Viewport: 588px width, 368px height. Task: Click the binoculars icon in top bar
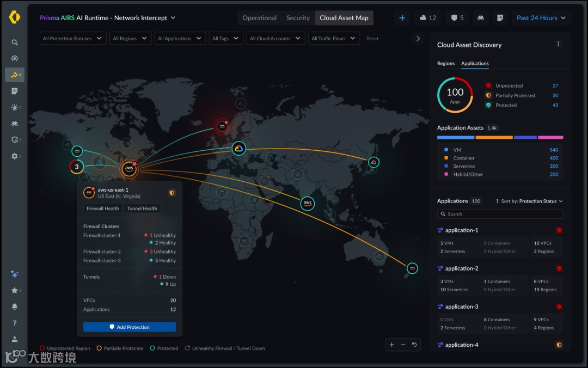click(x=480, y=17)
